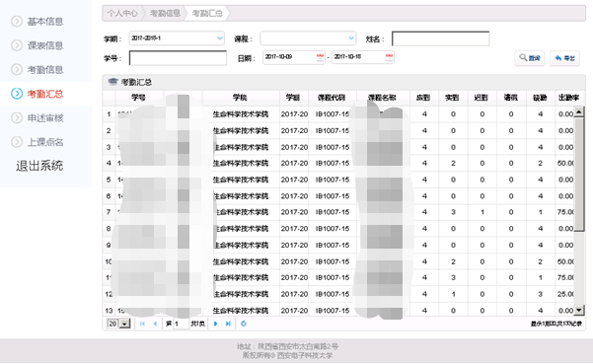
Task: Select the 考勤汇总 breadcrumb
Action: tap(207, 13)
